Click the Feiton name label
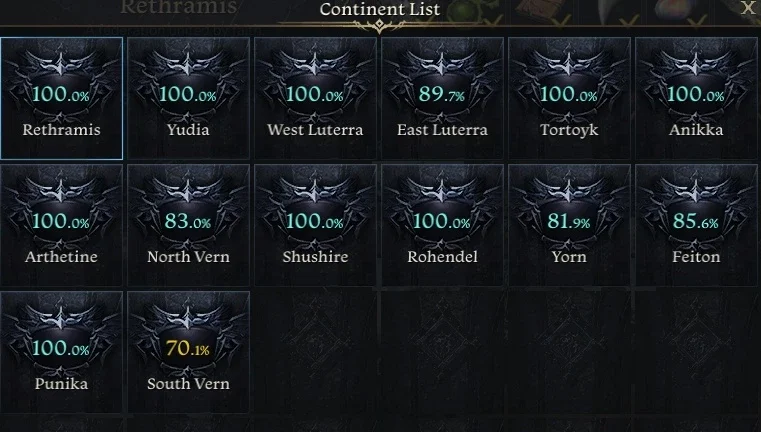Viewport: 761px width, 432px height. tap(696, 257)
